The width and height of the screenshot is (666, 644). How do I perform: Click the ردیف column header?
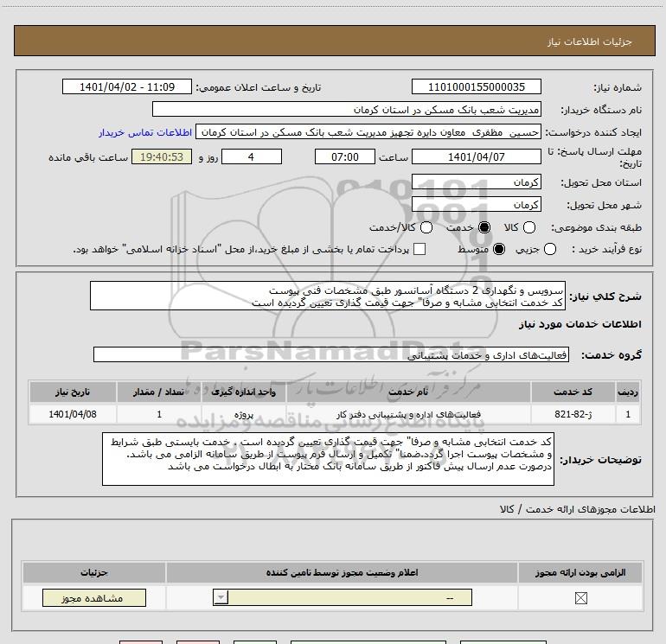(x=628, y=392)
